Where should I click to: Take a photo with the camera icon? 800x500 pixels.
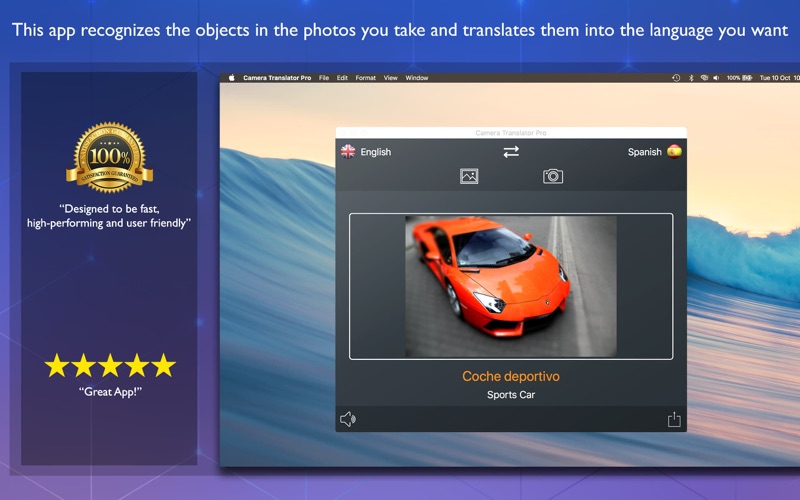tap(553, 176)
